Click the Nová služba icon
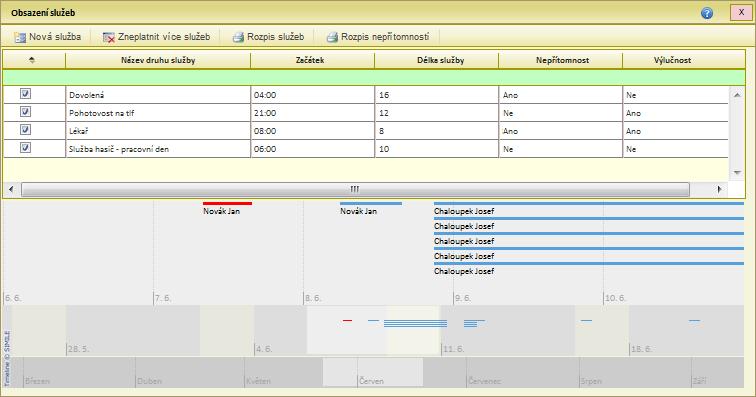Screen dimensions: 756x397 [20, 37]
